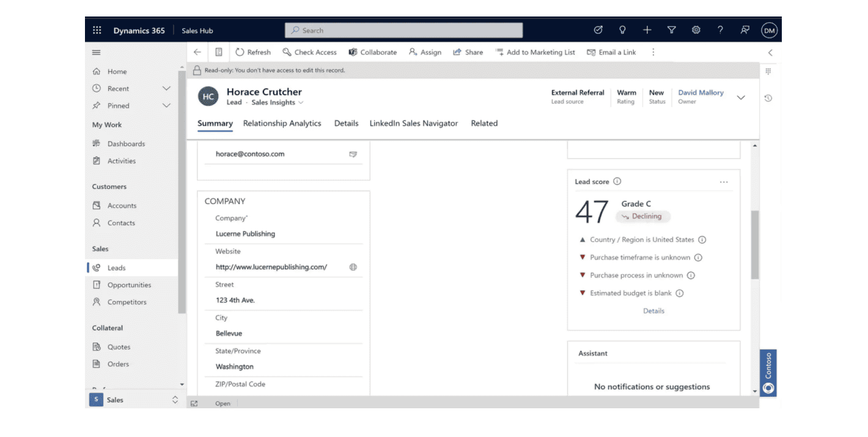The width and height of the screenshot is (868, 437).
Task: Click the David Mallory owner link
Action: point(701,93)
